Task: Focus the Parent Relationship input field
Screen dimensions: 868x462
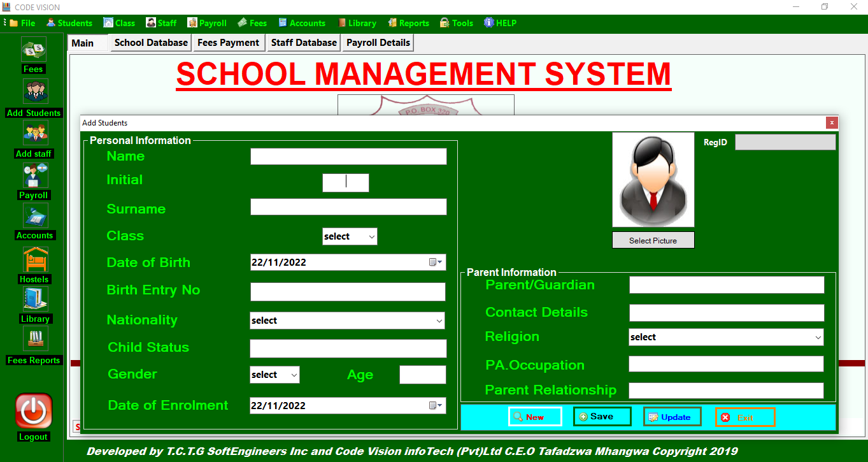Action: click(726, 391)
